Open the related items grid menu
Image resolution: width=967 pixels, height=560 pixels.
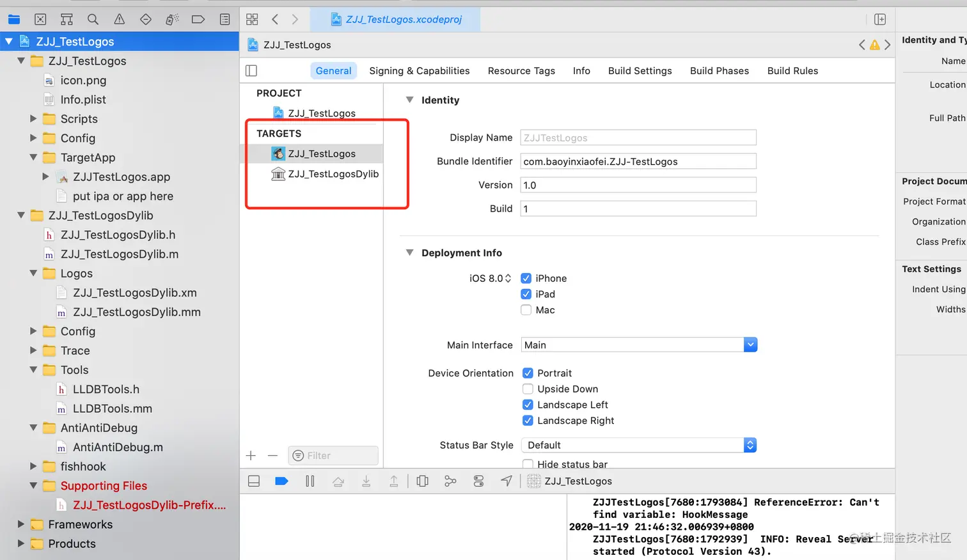tap(252, 19)
